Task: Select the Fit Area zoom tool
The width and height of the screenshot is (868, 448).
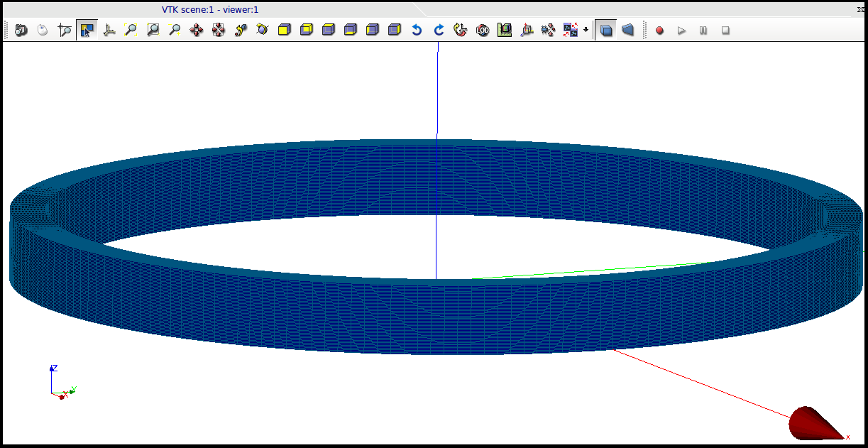Action: 153,31
